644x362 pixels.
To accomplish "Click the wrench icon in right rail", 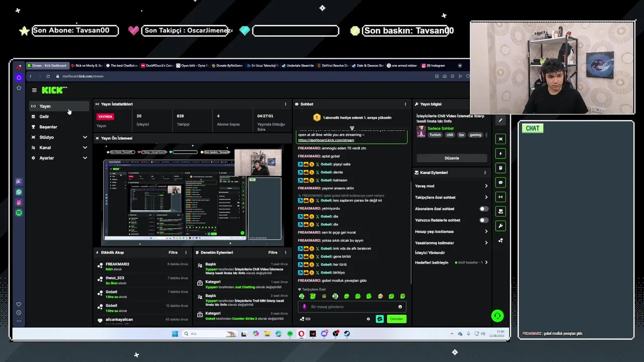I will [500, 226].
